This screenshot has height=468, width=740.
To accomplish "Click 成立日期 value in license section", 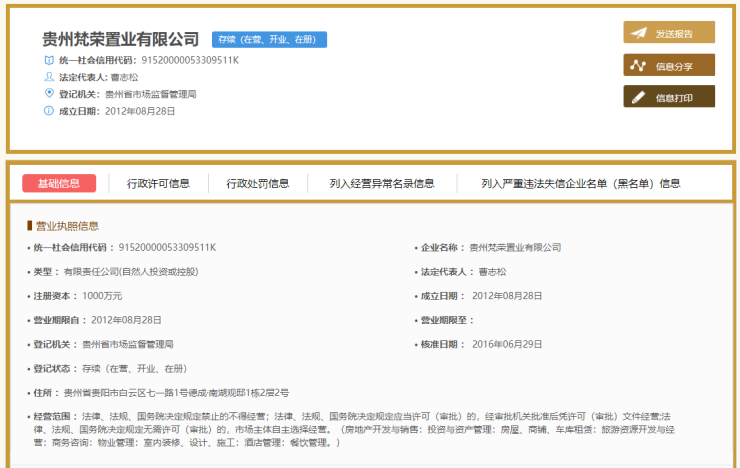I will 507,296.
